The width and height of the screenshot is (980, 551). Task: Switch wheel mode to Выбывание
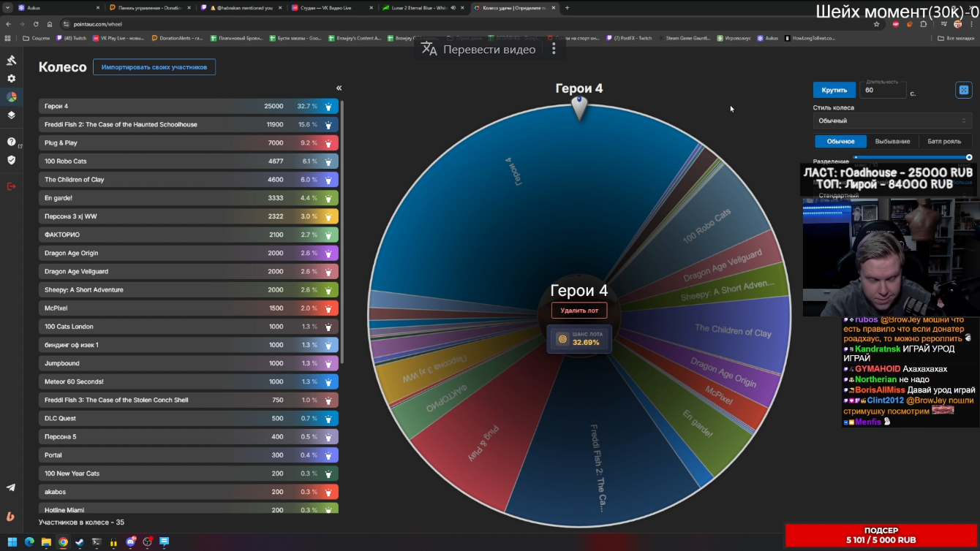coord(892,142)
